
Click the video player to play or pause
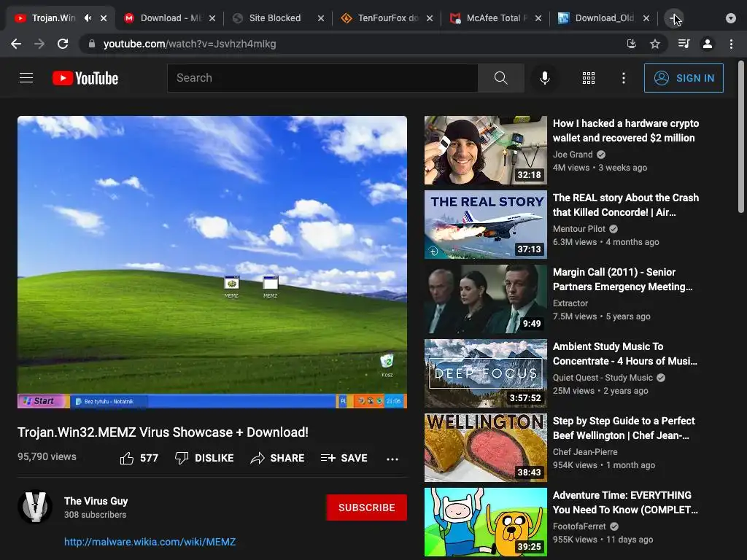[212, 262]
